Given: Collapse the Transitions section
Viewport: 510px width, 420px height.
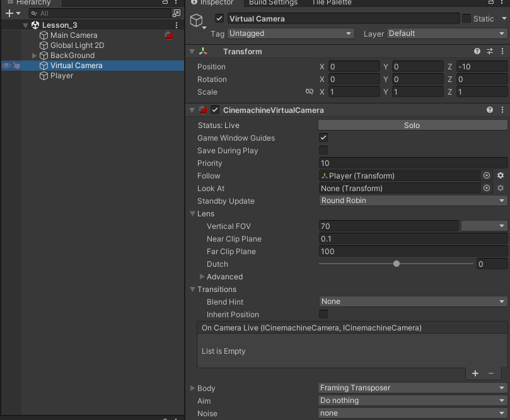Looking at the screenshot, I should click(x=192, y=289).
